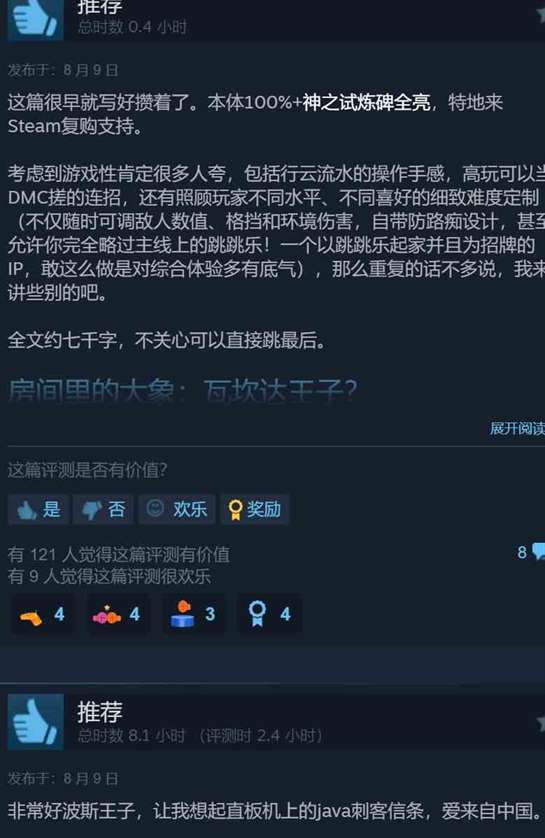Click the star icon at the second review's edge
This screenshot has height=838, width=545.
pyautogui.click(x=541, y=723)
